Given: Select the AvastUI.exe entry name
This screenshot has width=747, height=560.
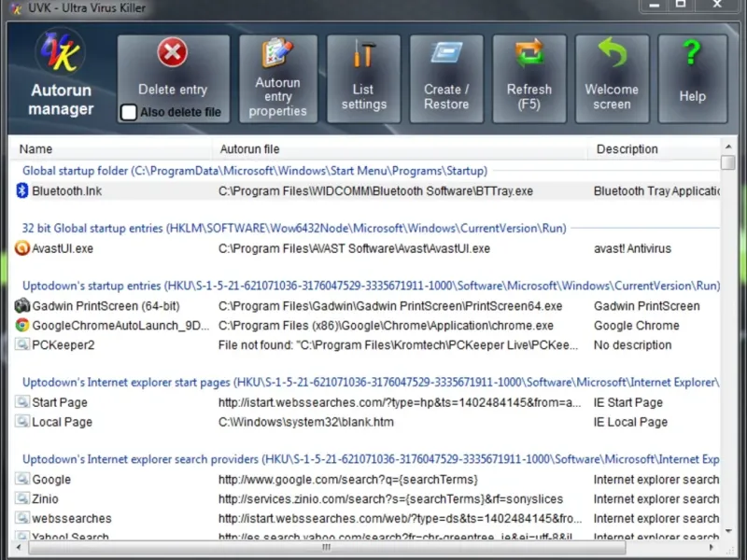Looking at the screenshot, I should pos(63,248).
